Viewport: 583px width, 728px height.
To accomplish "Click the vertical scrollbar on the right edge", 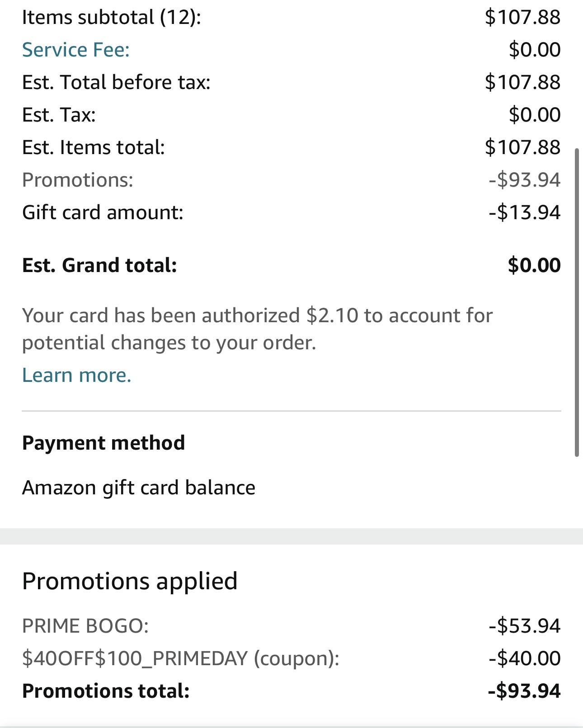I will 577,302.
